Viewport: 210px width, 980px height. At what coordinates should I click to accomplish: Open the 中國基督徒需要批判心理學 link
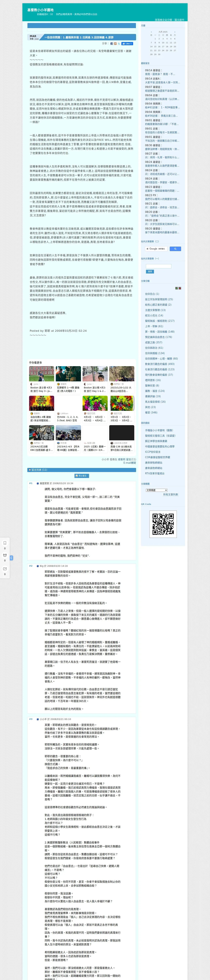click(160, 447)
